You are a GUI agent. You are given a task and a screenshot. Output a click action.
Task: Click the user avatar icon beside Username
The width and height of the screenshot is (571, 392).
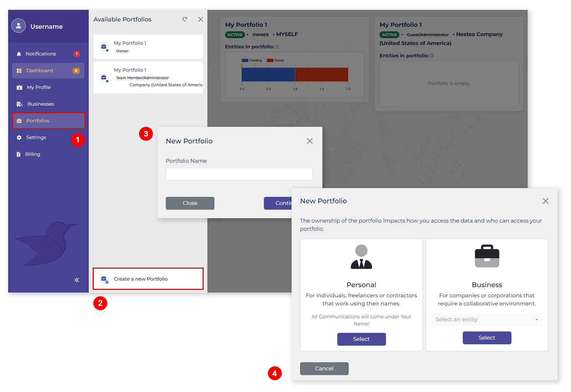[x=19, y=26]
